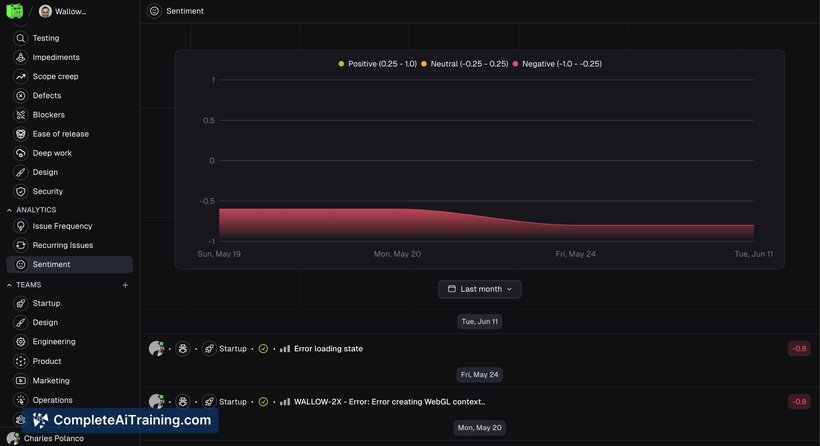
Task: Toggle the Neutral series in chart legend
Action: pyautogui.click(x=464, y=64)
